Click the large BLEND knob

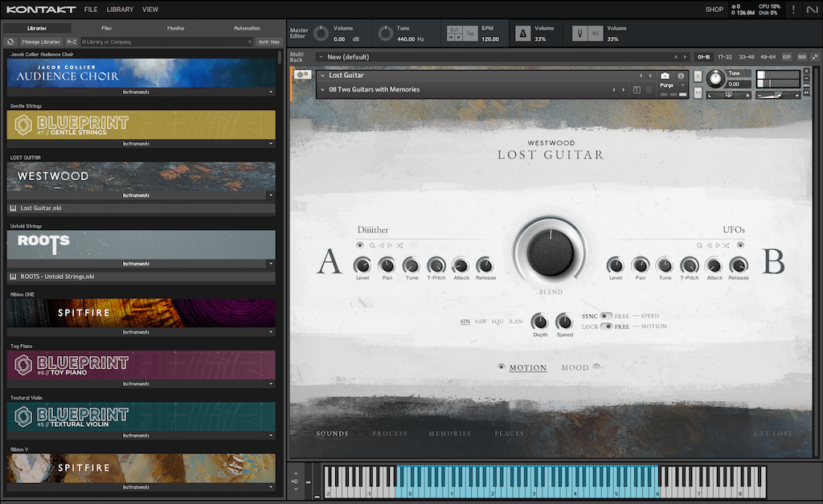(x=550, y=252)
